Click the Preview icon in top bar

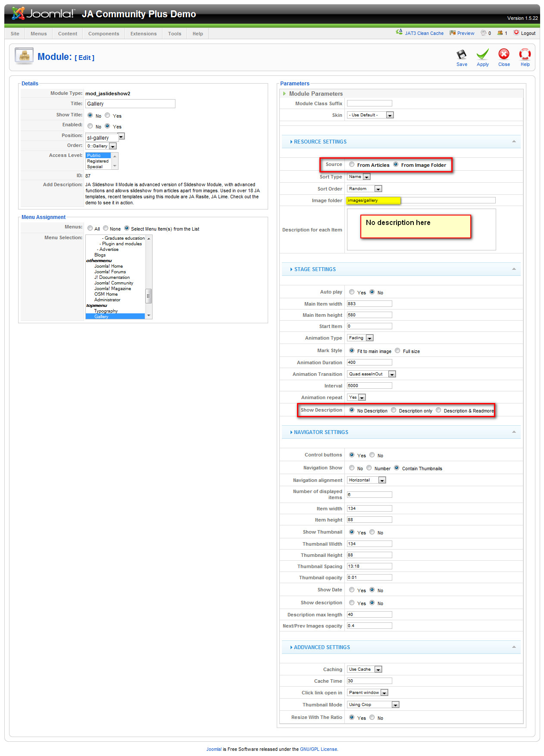[x=452, y=33]
